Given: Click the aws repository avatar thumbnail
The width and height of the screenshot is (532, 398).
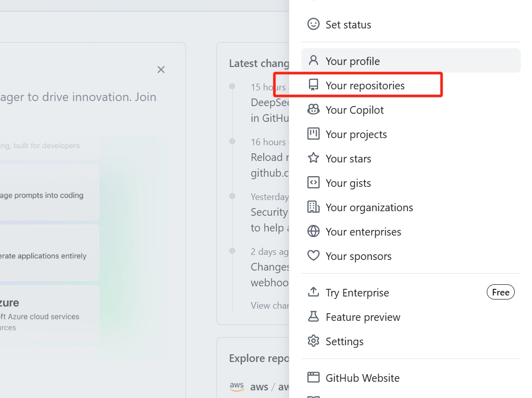Looking at the screenshot, I should click(x=237, y=387).
